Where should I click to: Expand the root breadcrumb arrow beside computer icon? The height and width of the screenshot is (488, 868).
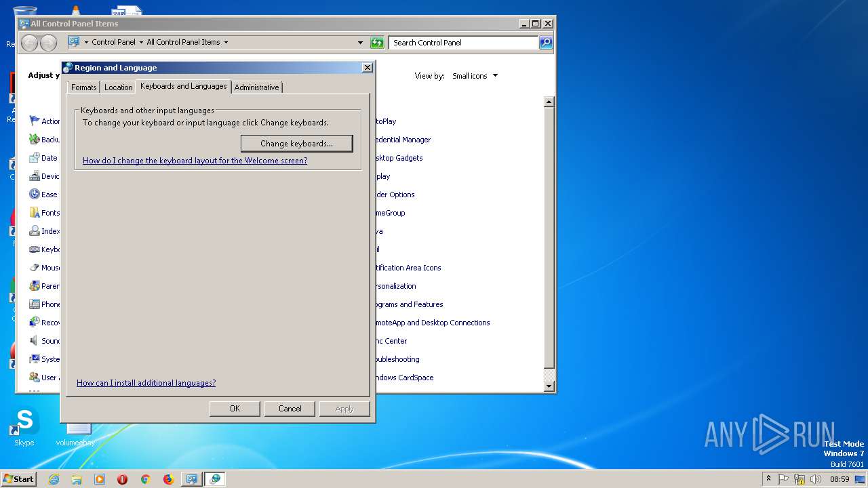click(x=86, y=42)
